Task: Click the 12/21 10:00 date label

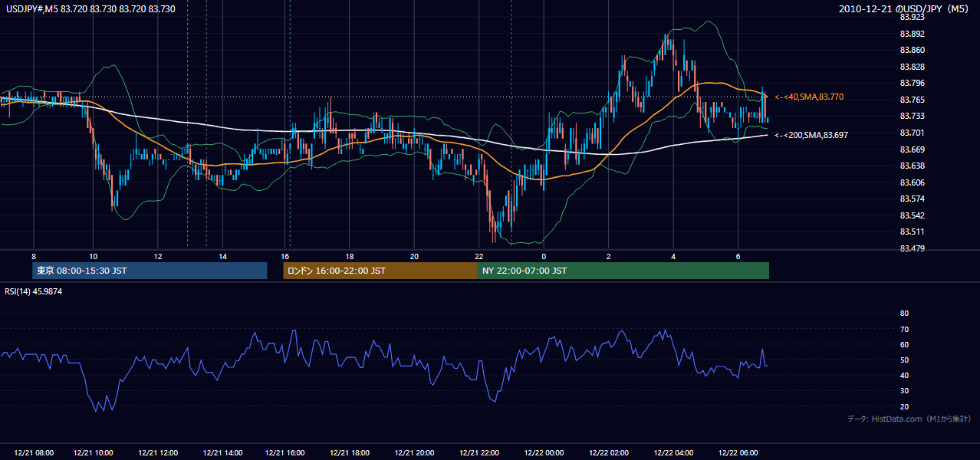Action: [94, 453]
